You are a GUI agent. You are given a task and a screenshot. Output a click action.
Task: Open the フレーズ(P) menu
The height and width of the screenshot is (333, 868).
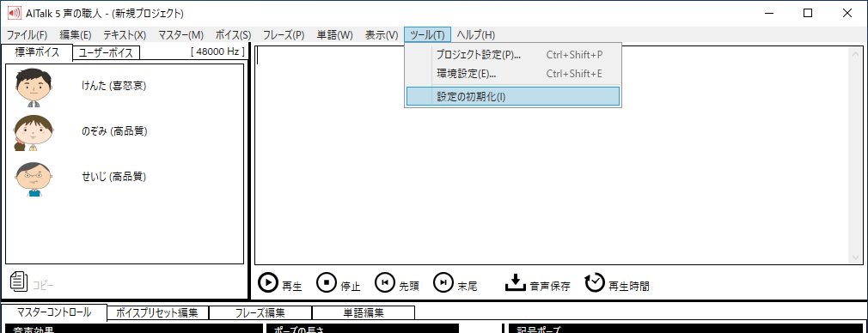284,35
